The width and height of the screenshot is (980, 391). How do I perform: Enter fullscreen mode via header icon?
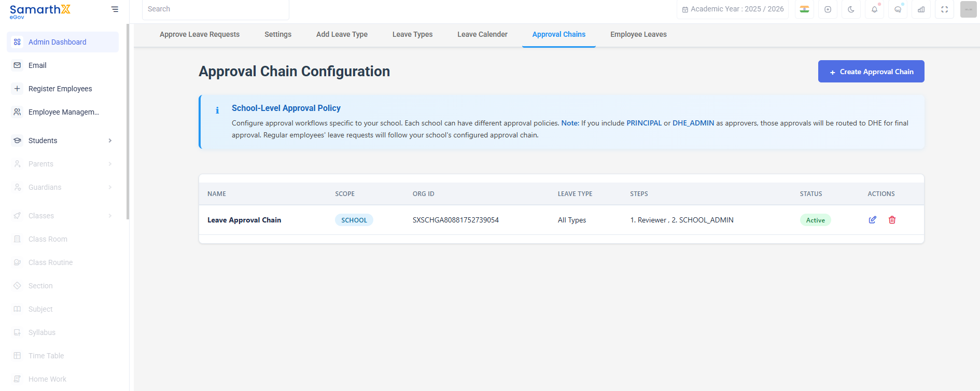coord(945,9)
